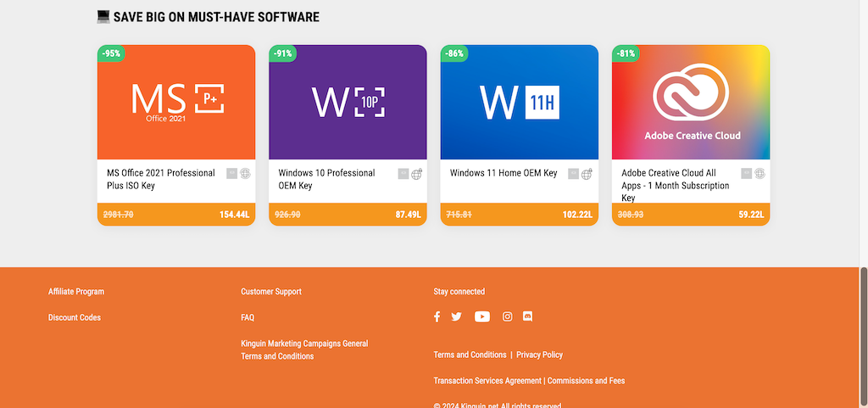Open the Privacy Policy link
868x408 pixels.
click(x=540, y=355)
